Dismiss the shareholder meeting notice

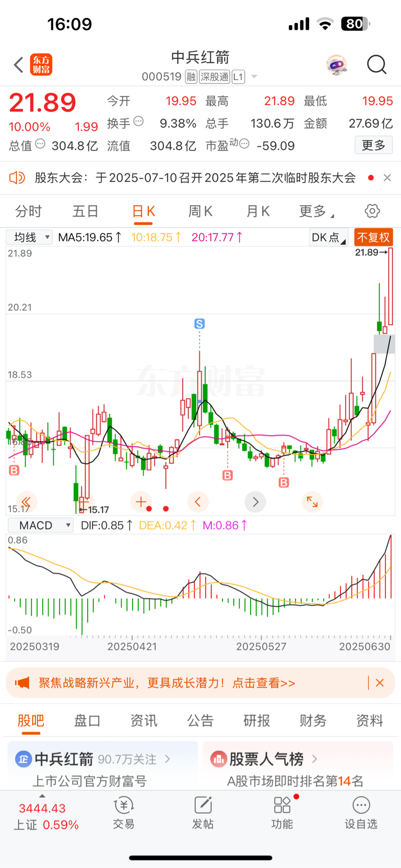387,178
